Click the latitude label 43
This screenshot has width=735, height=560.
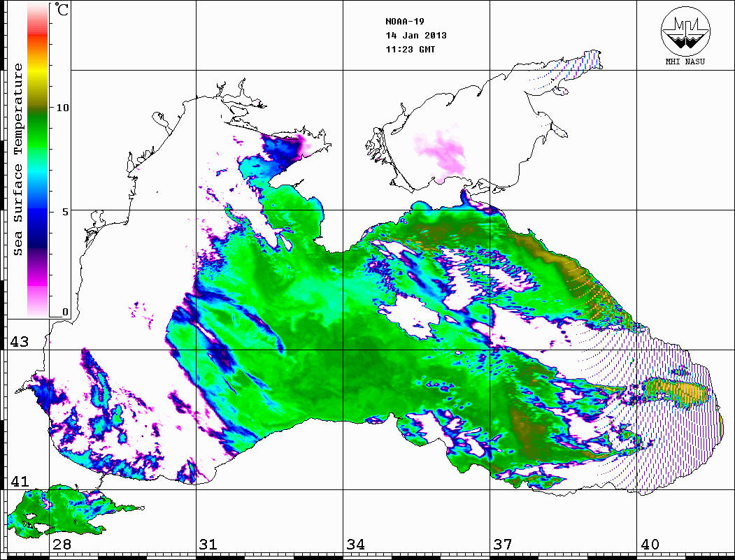[20, 342]
